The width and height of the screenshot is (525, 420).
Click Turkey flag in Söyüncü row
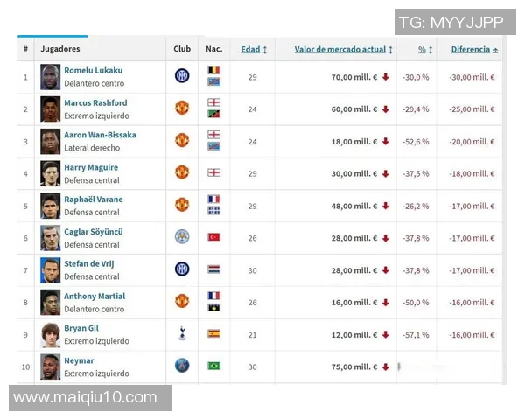(213, 237)
